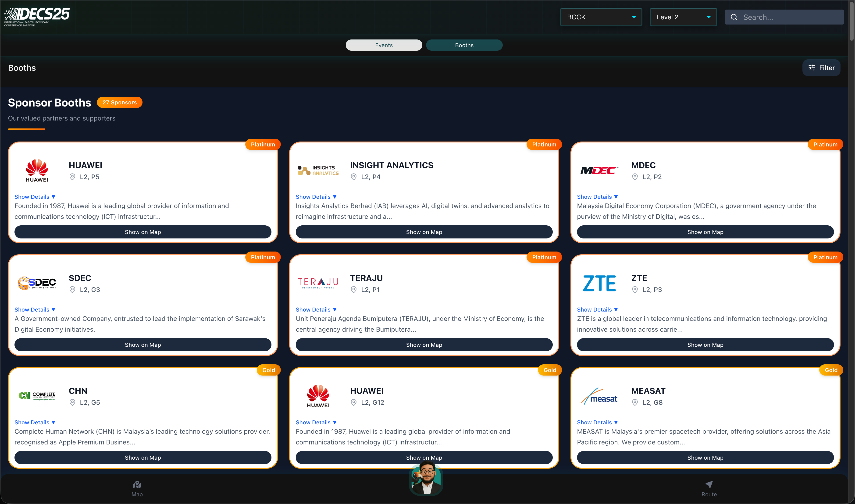Show CHN booth on map
This screenshot has height=504, width=855.
pos(143,458)
